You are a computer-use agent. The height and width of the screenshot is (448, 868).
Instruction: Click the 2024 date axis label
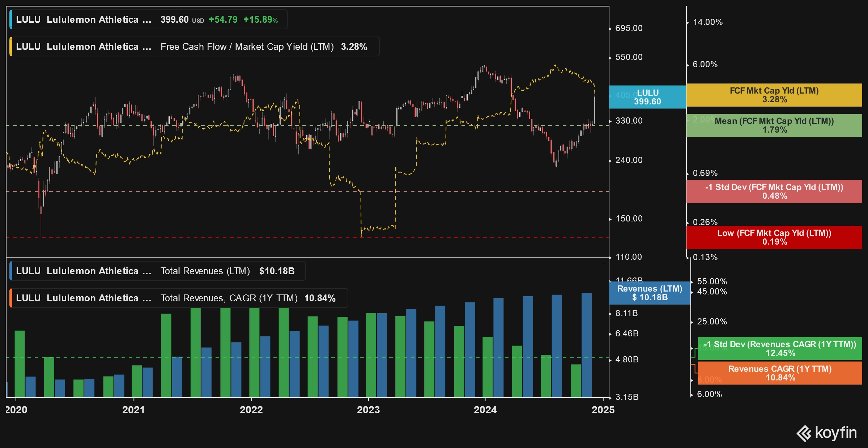tap(485, 410)
